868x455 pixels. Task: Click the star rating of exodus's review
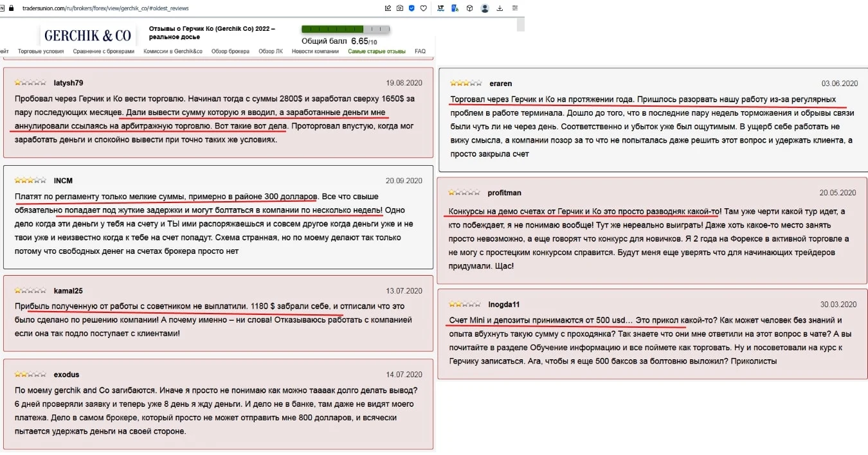point(30,375)
